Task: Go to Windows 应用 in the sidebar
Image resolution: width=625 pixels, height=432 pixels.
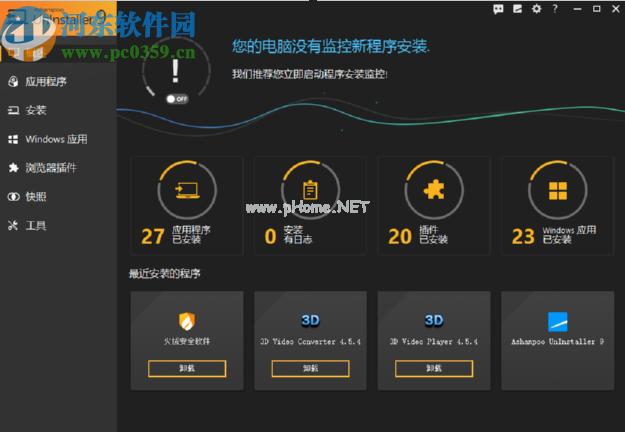Action: pyautogui.click(x=56, y=139)
